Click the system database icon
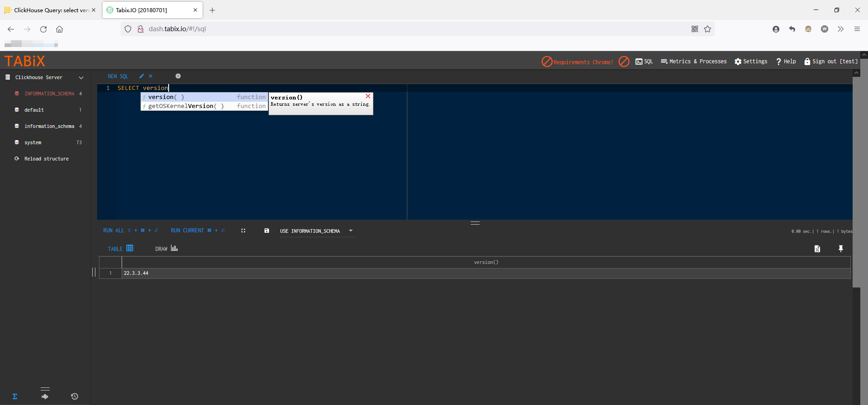This screenshot has width=868, height=405. coord(17,142)
